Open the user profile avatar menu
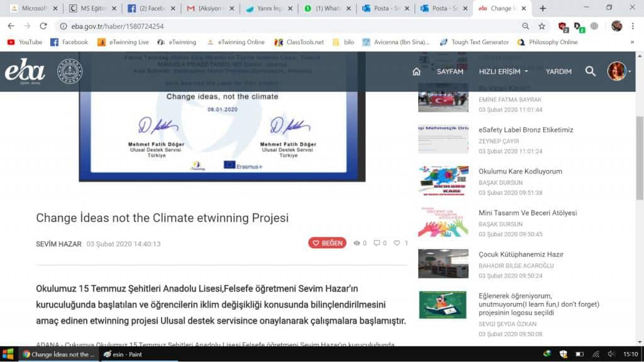The height and width of the screenshot is (362, 644). pyautogui.click(x=619, y=72)
